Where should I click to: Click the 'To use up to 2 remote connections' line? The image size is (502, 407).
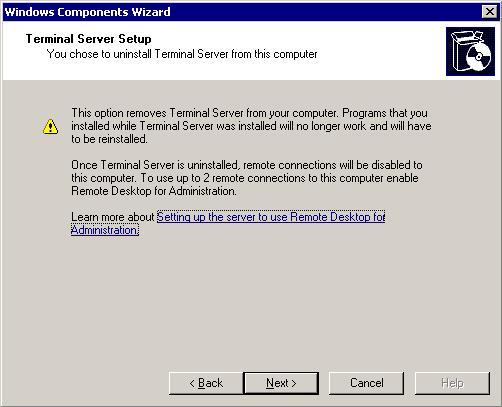click(245, 178)
